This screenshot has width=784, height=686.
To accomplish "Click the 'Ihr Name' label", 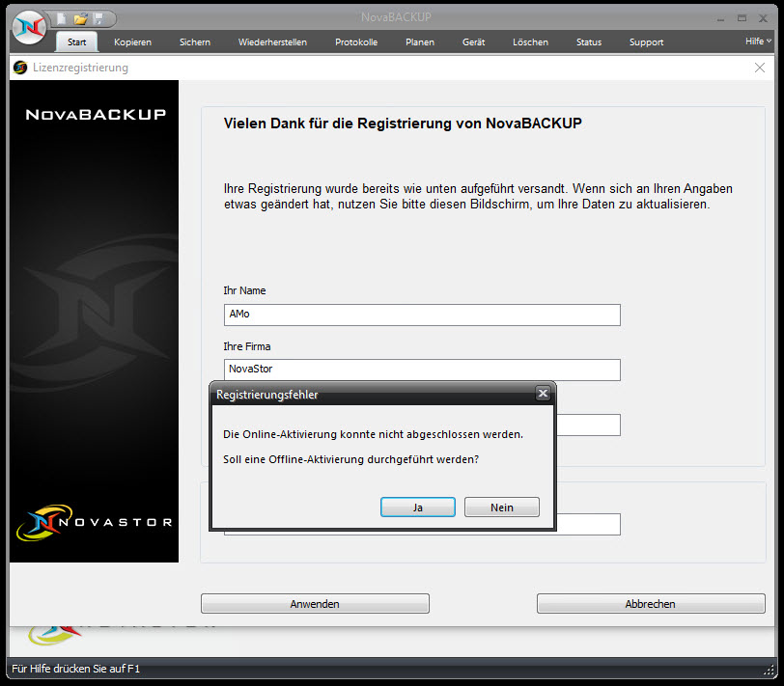I will pos(244,290).
